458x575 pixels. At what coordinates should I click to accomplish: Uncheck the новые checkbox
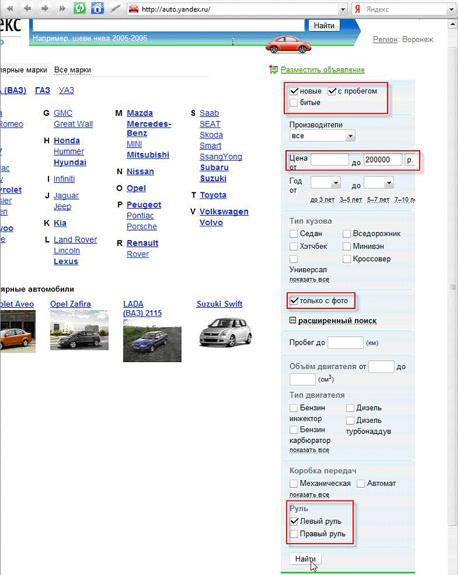(294, 91)
